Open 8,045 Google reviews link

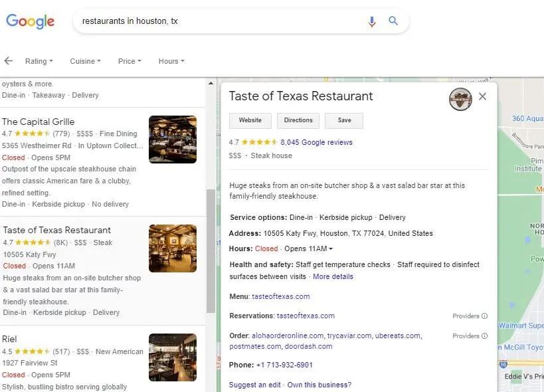[316, 142]
